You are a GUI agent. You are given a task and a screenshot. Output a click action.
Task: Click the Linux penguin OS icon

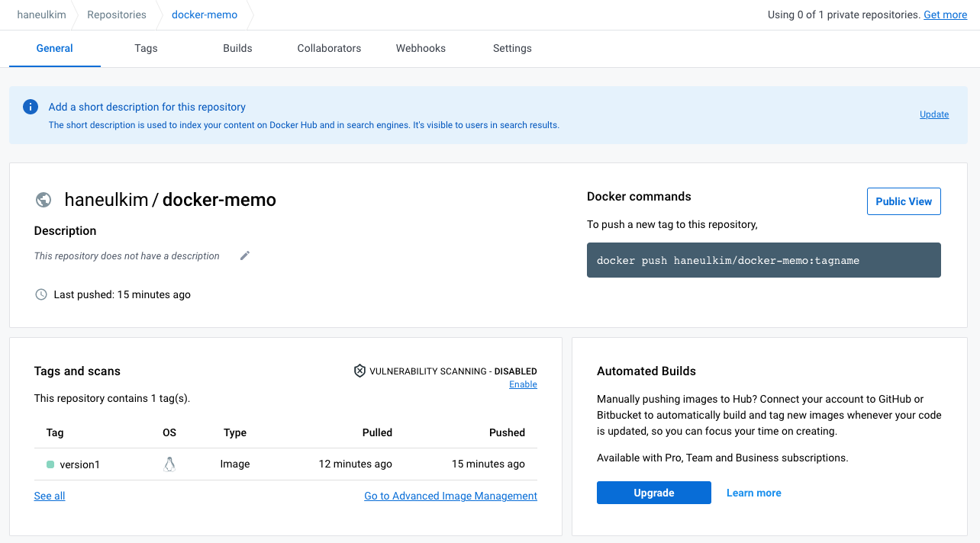click(169, 464)
